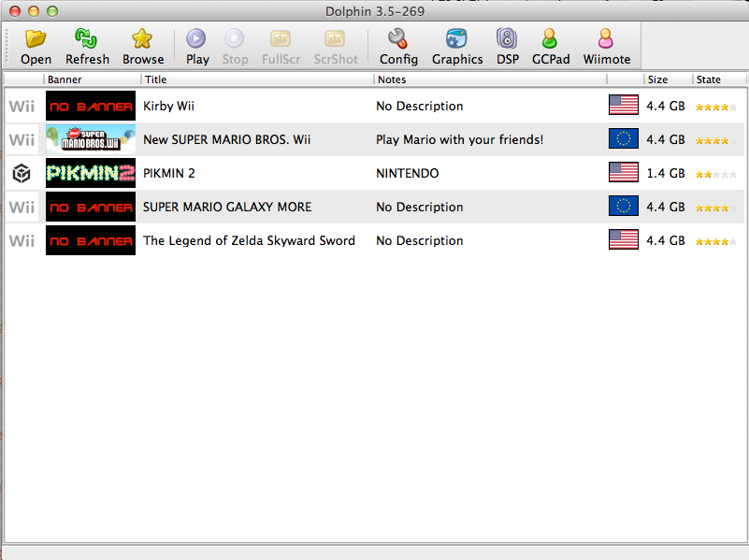Click Super Mario Galaxy More No Banner thumbnail

pyautogui.click(x=91, y=207)
